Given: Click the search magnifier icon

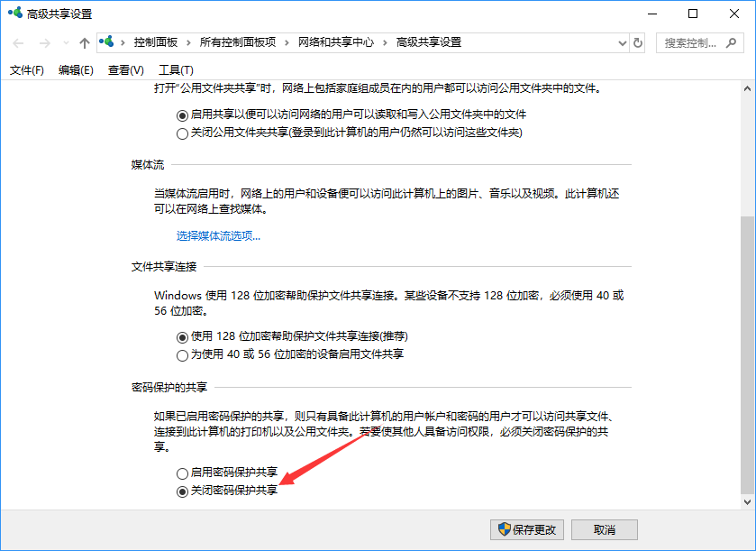Looking at the screenshot, I should (x=732, y=43).
